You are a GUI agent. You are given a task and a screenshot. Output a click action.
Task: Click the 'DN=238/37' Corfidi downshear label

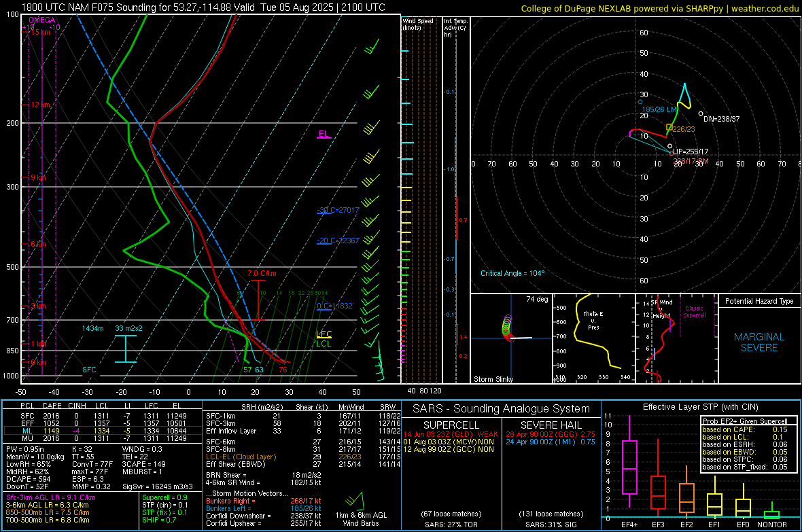[722, 119]
